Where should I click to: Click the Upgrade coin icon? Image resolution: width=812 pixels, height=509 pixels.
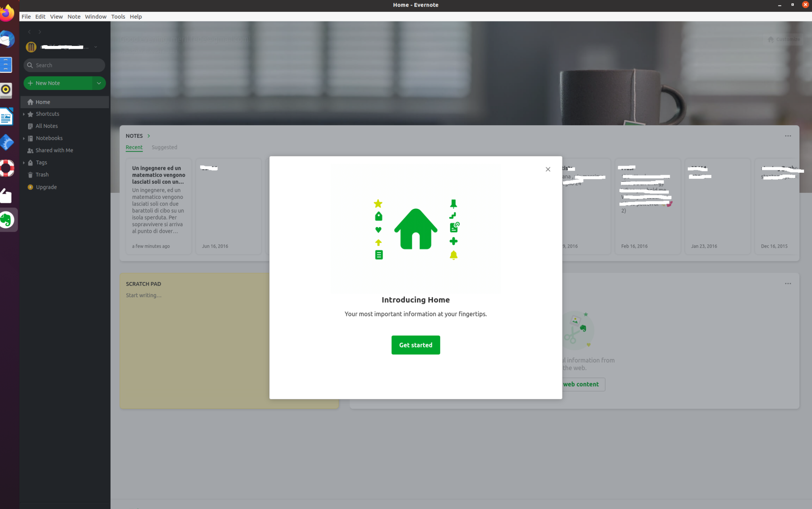pos(30,187)
